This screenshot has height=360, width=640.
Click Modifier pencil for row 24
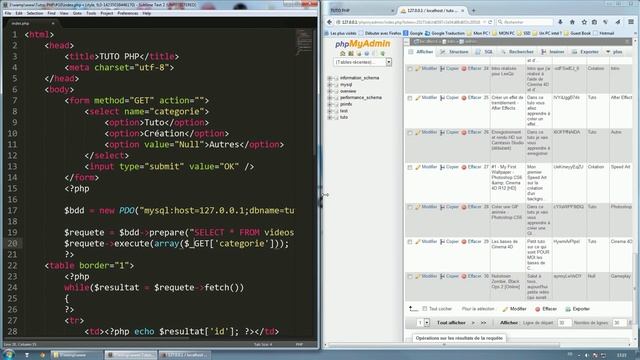coord(418,69)
